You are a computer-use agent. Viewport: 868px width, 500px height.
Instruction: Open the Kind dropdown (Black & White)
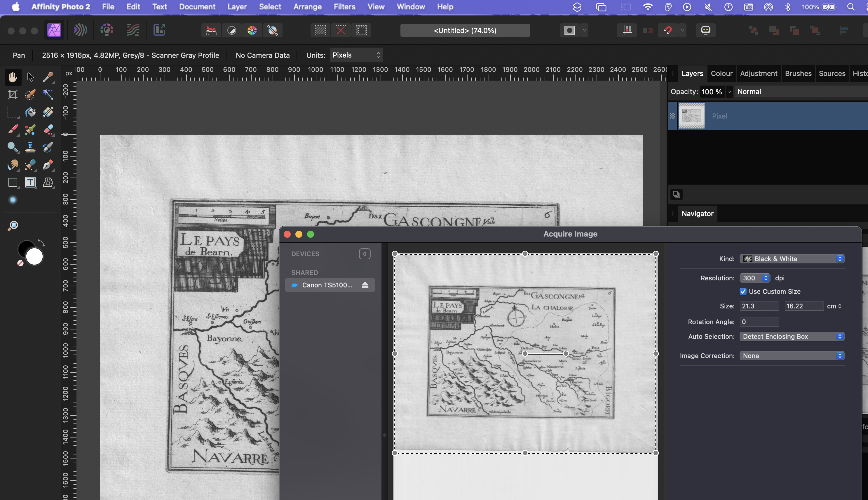(x=792, y=259)
